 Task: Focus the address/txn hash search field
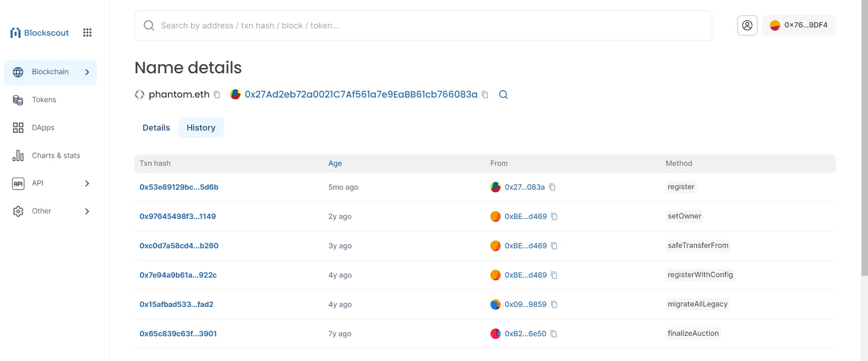(x=423, y=26)
